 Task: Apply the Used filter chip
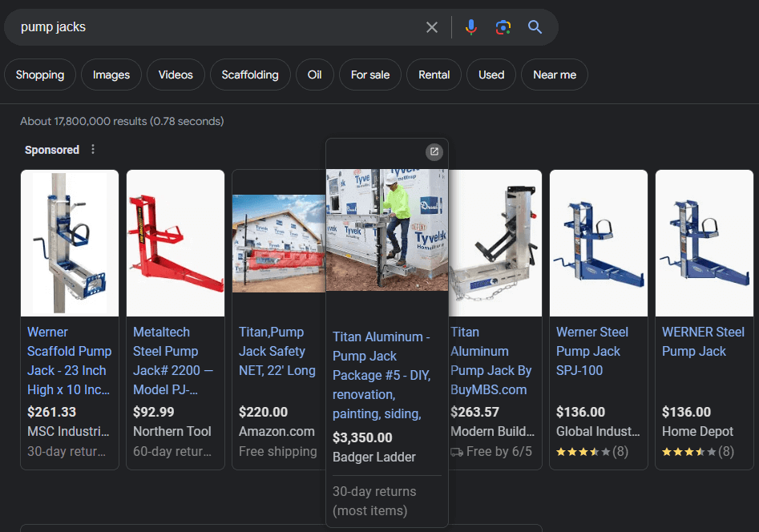point(491,75)
